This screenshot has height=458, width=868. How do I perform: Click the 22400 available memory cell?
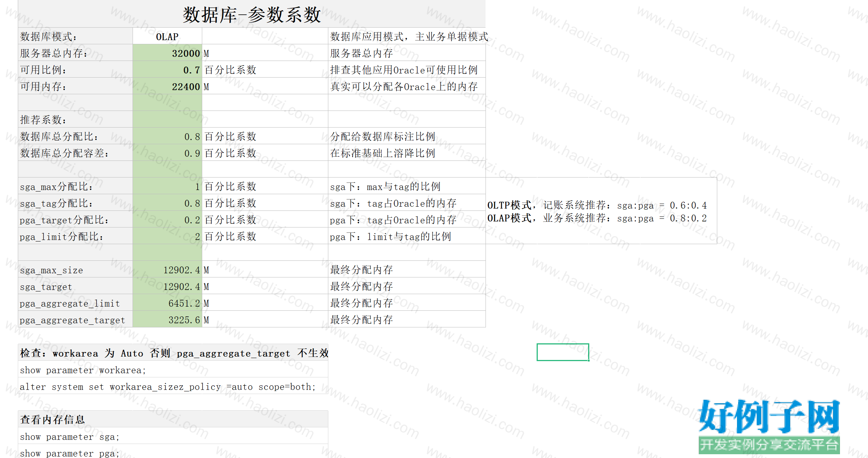pyautogui.click(x=167, y=86)
